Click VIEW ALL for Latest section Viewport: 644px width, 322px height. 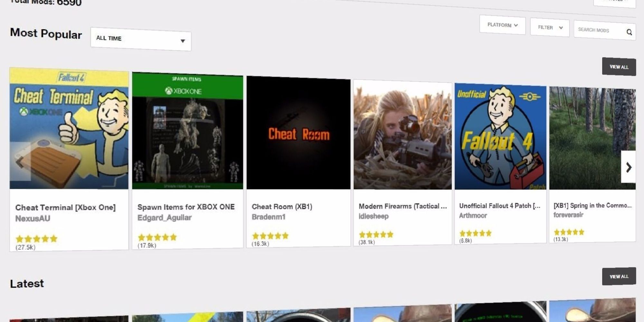coord(619,277)
